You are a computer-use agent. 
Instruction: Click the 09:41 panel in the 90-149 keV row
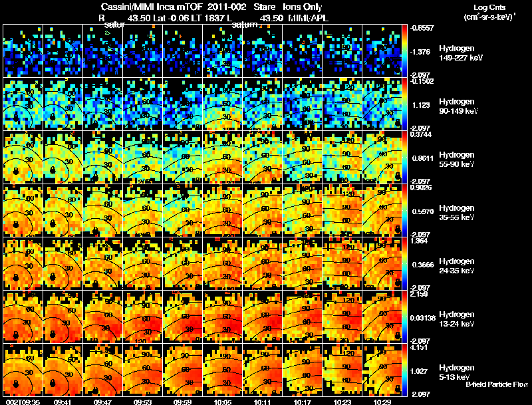[x=63, y=104]
